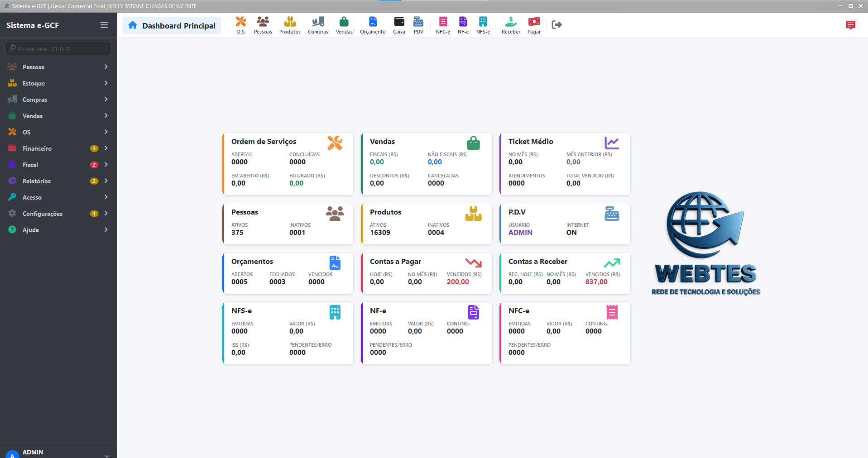Open the Caixa wallet icon
The image size is (868, 458).
[x=399, y=25]
